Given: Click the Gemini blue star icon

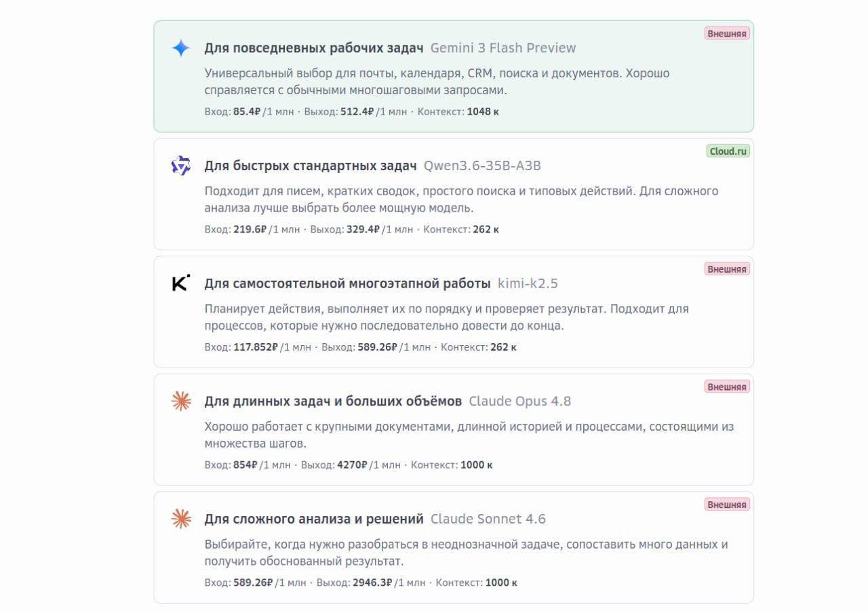Looking at the screenshot, I should coord(181,48).
